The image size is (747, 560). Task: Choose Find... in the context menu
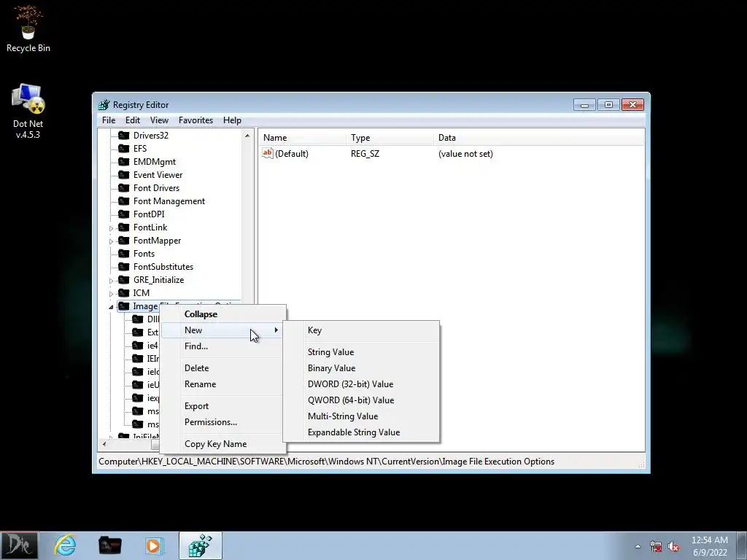[223, 346]
